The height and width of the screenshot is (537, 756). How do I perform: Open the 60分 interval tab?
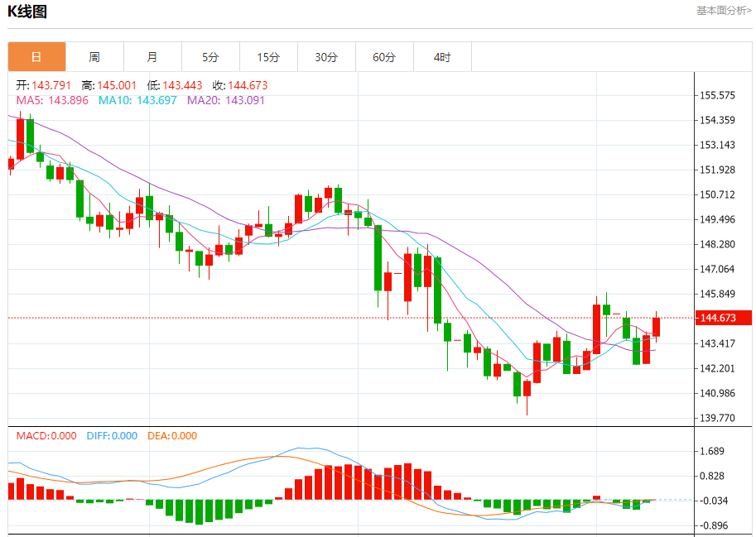384,57
